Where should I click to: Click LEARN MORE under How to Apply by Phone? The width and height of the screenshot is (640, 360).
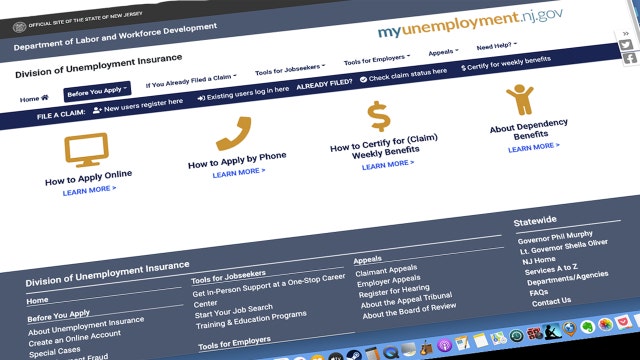(239, 173)
